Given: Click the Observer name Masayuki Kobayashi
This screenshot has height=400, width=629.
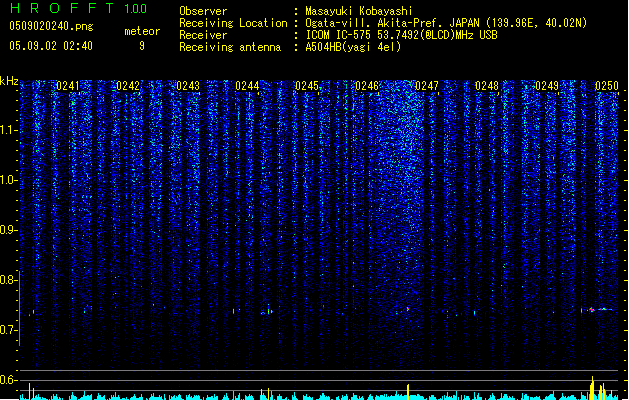Looking at the screenshot, I should click(x=359, y=11).
